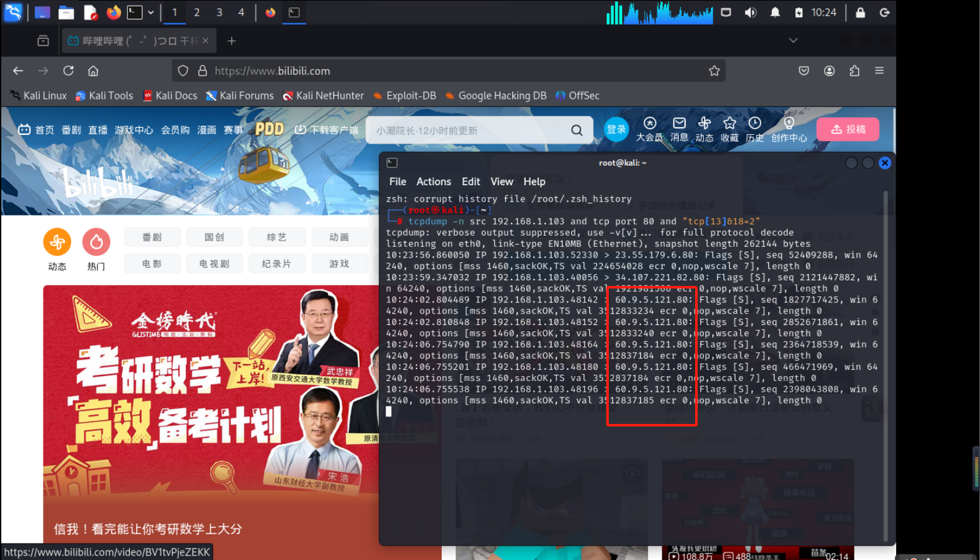
Task: Click the pink 投稿 upload button
Action: coord(848,129)
